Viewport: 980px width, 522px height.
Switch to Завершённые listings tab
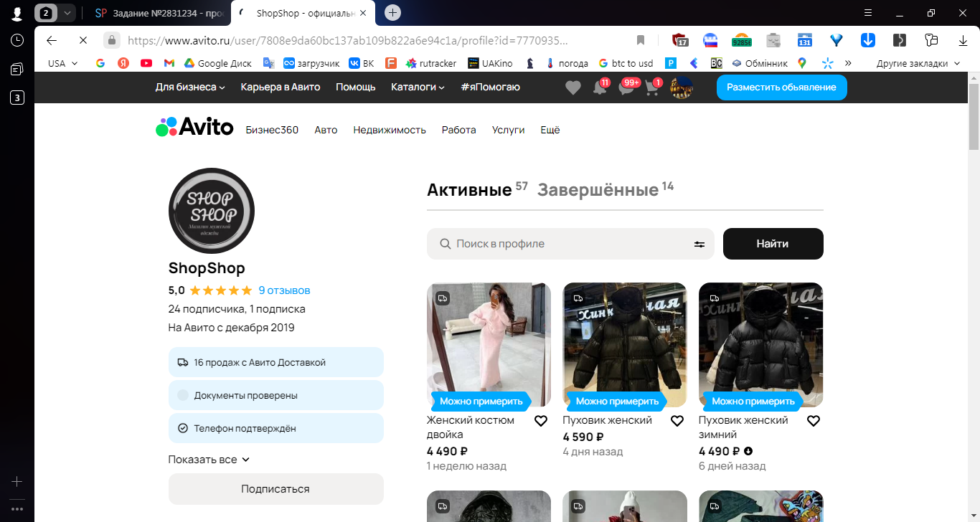606,189
